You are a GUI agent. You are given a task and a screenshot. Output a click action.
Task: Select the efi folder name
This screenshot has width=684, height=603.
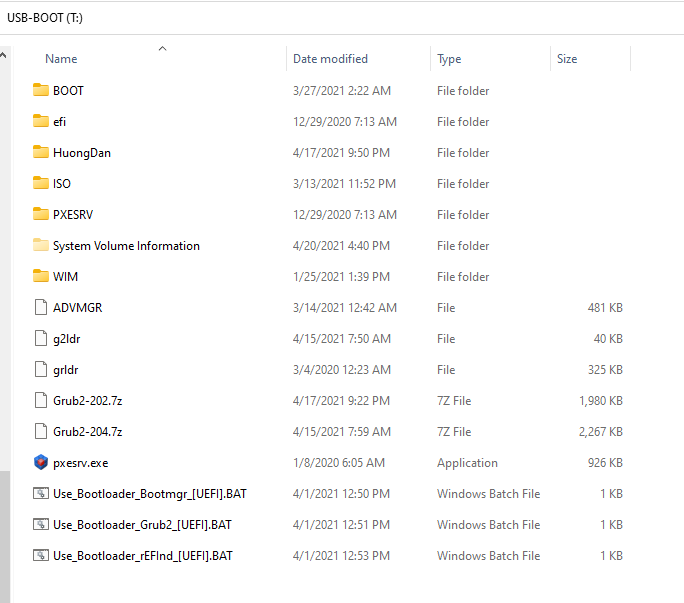pyautogui.click(x=59, y=122)
